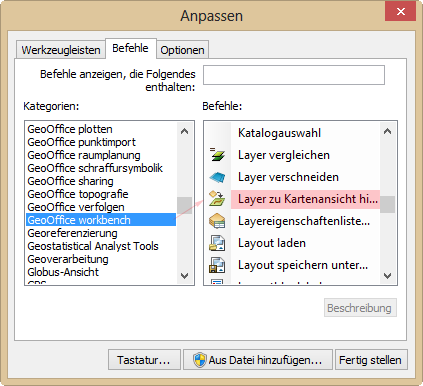Click the Layout laden icon
This screenshot has height=386, width=423.
pos(217,243)
